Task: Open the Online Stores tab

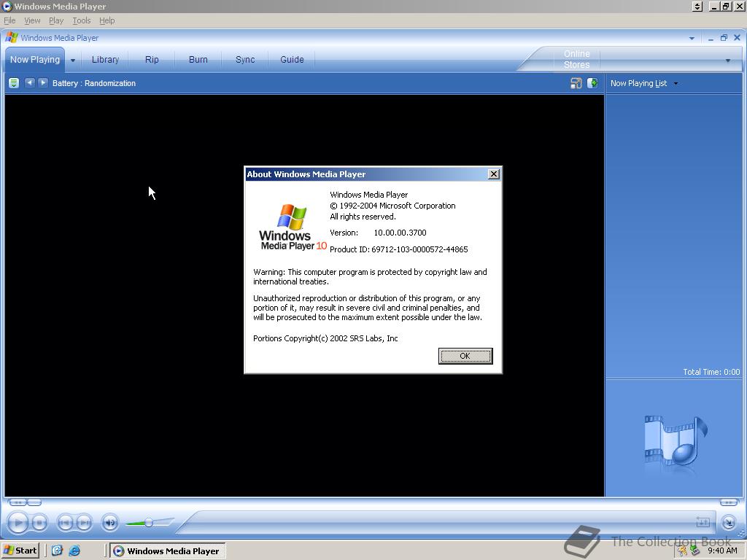Action: click(x=576, y=59)
